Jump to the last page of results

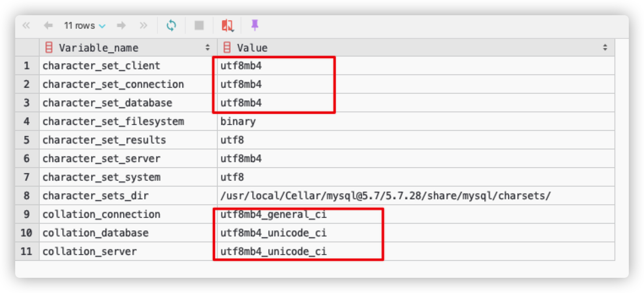pos(143,26)
